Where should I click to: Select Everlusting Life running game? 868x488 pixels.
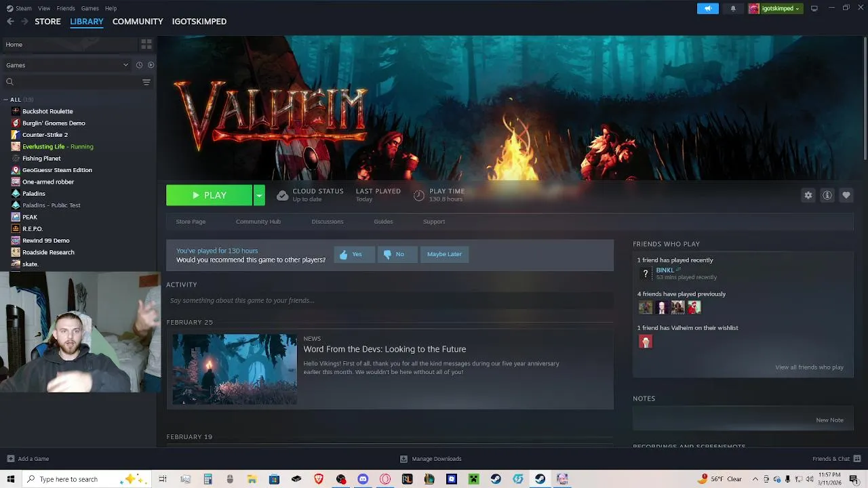coord(58,146)
